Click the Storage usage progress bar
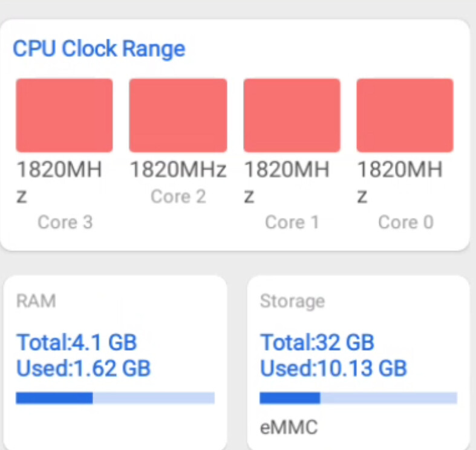Viewport: 476px width, 450px height. tap(358, 397)
